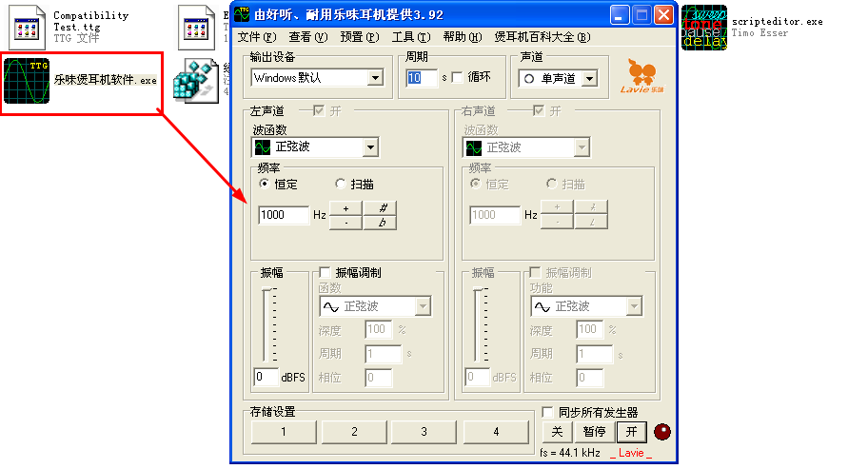
Task: Click the sharp (#) frequency button, left channel
Action: [x=381, y=208]
